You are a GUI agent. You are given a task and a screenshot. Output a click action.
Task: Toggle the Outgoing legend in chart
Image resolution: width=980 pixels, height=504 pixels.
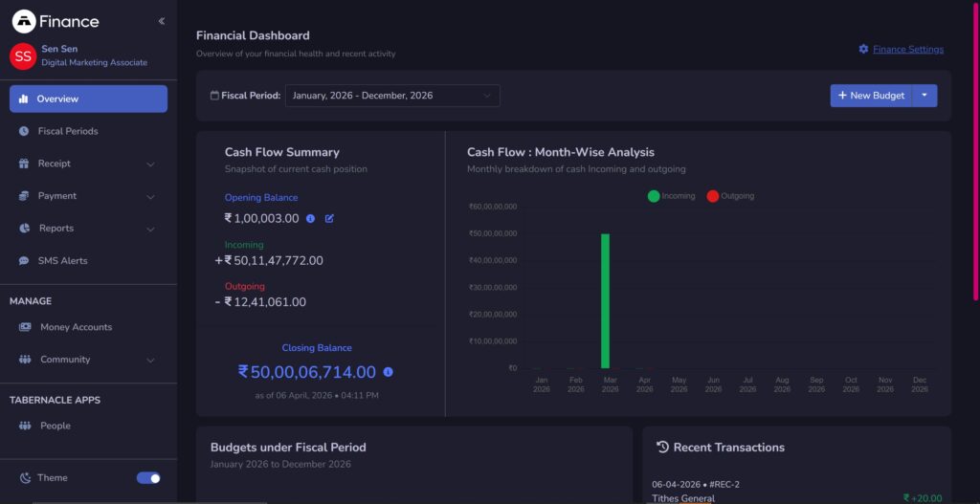pos(730,196)
